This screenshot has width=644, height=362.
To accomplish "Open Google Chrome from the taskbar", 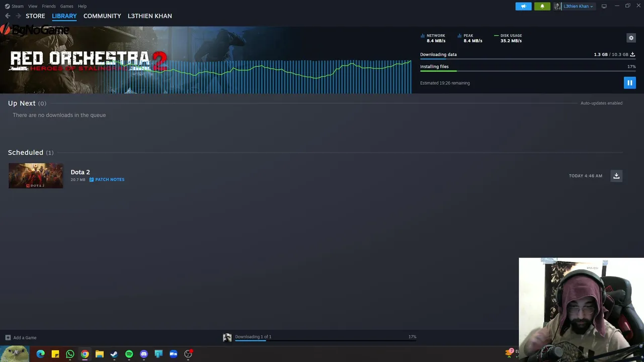I will (85, 354).
